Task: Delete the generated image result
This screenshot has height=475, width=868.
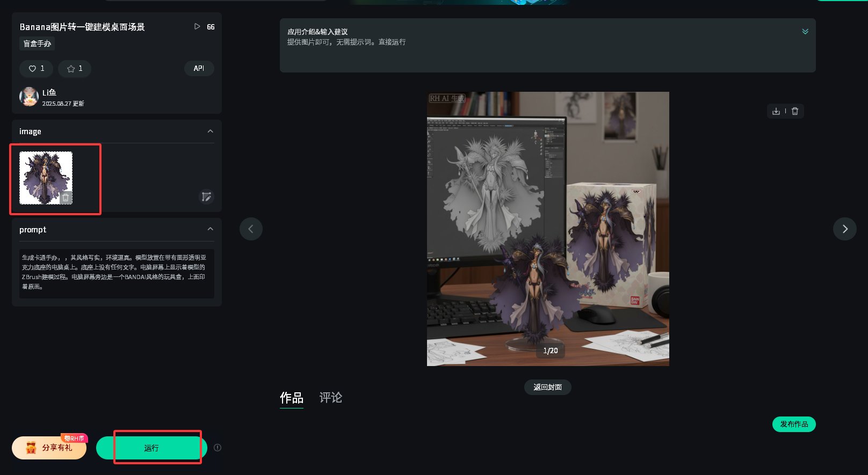Action: click(795, 111)
